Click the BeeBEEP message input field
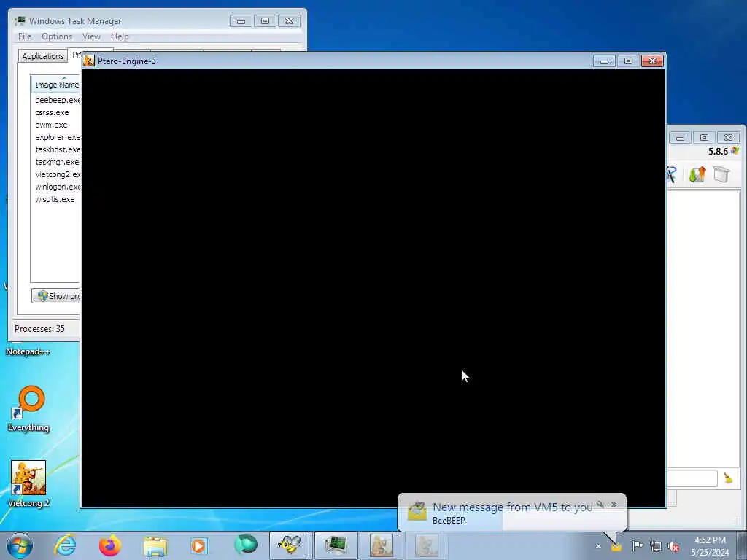747x560 pixels. (x=692, y=478)
